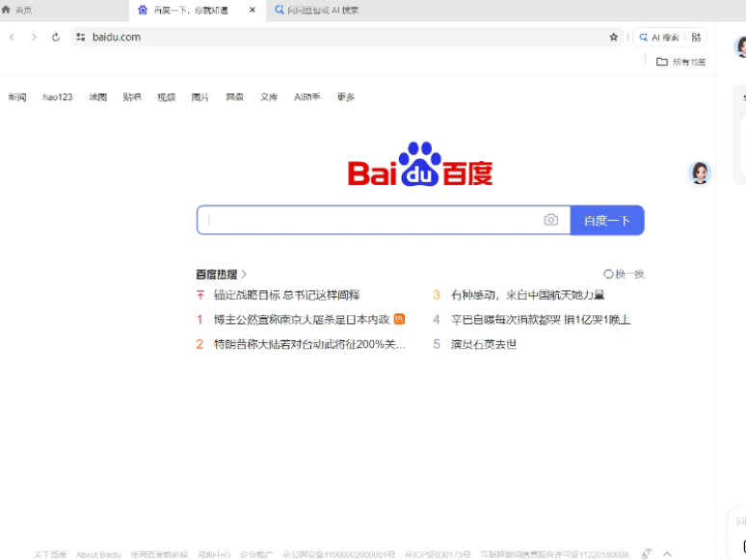Expand the 更多 navigation menu
The image size is (746, 560).
[346, 97]
